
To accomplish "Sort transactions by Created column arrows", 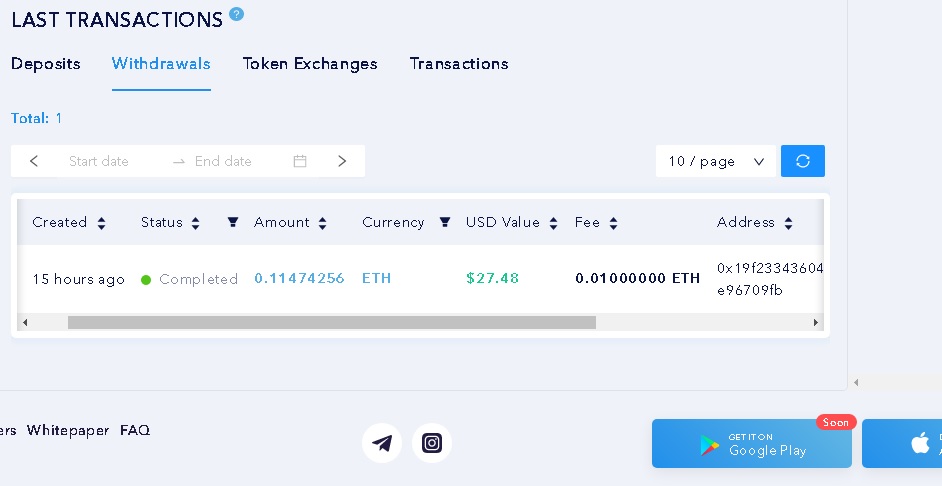I will tap(102, 223).
